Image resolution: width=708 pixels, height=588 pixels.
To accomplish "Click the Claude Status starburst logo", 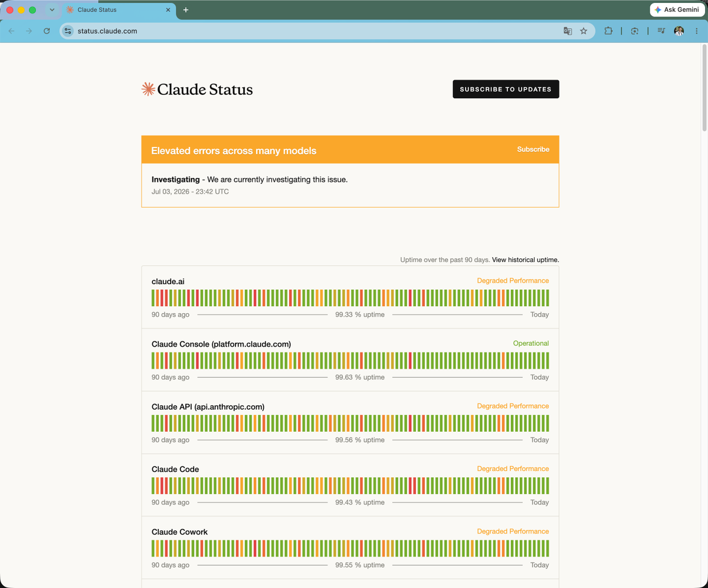I will tap(148, 89).
